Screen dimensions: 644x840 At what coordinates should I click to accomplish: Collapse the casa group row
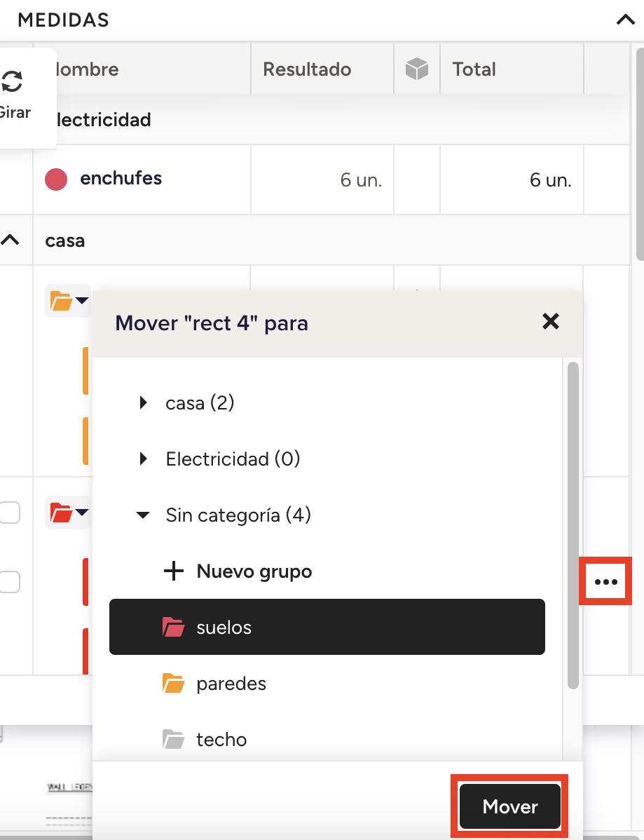[x=11, y=241]
